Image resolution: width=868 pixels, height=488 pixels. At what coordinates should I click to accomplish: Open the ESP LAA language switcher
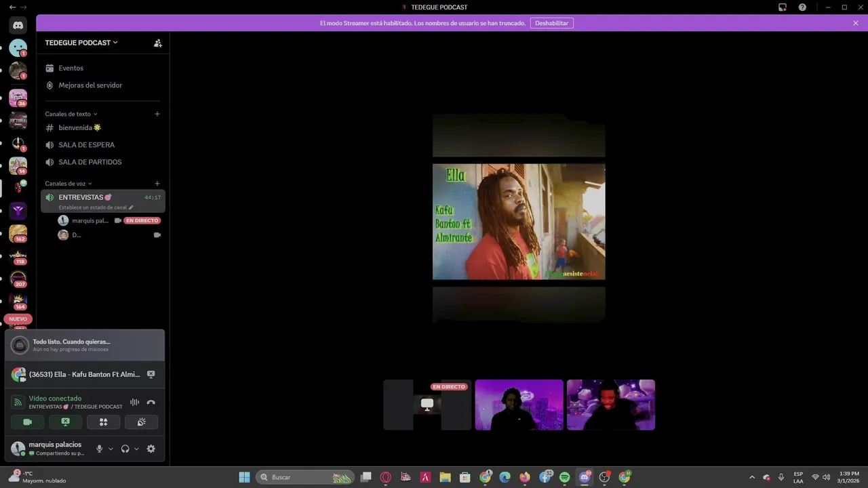click(x=798, y=477)
